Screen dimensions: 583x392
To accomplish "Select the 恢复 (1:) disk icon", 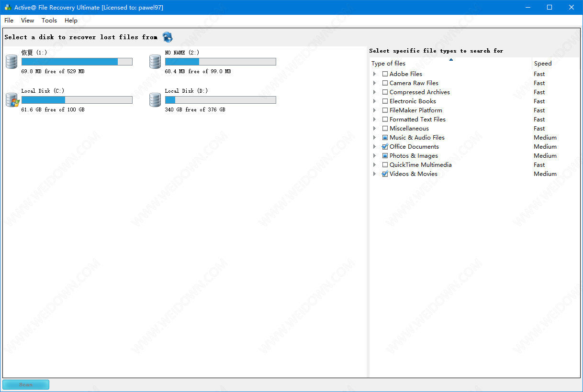I will [11, 62].
